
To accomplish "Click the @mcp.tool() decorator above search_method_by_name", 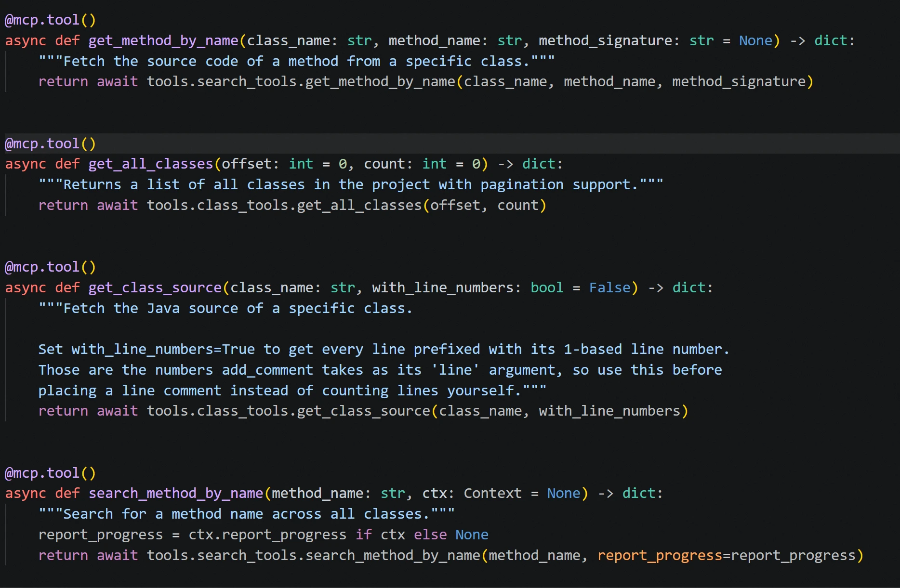I will tap(50, 473).
